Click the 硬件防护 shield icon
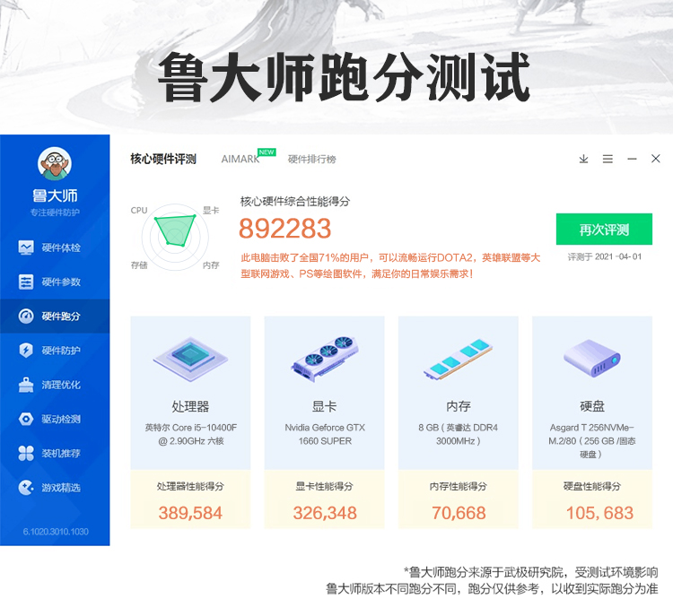 pos(26,351)
